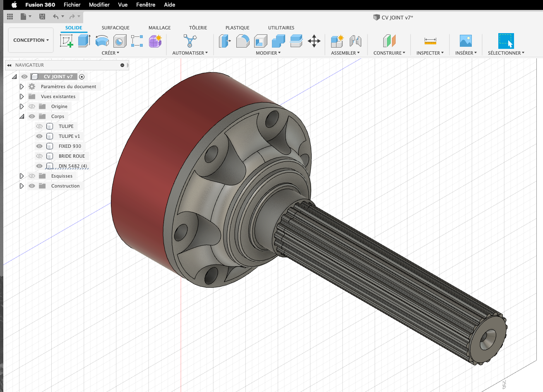This screenshot has width=543, height=392.
Task: Switch to the SURFACIQUE tab
Action: tap(115, 28)
